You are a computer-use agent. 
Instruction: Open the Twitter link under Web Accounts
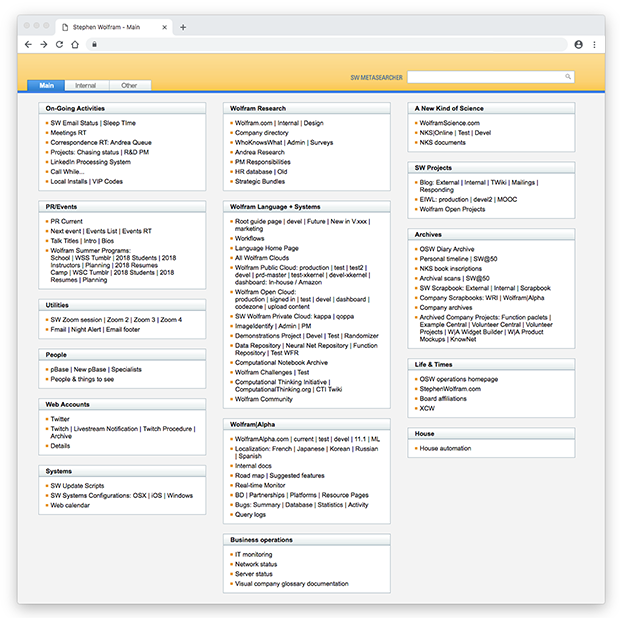(x=60, y=419)
